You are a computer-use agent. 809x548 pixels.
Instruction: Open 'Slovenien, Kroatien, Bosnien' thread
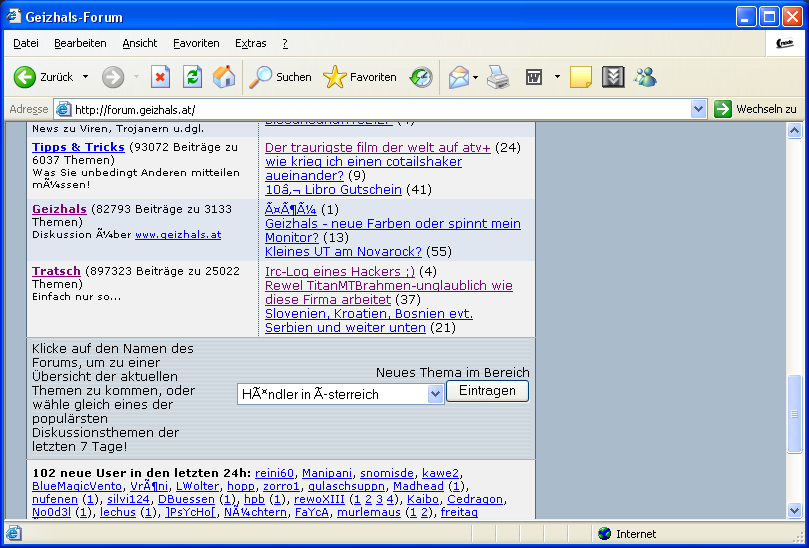point(369,320)
